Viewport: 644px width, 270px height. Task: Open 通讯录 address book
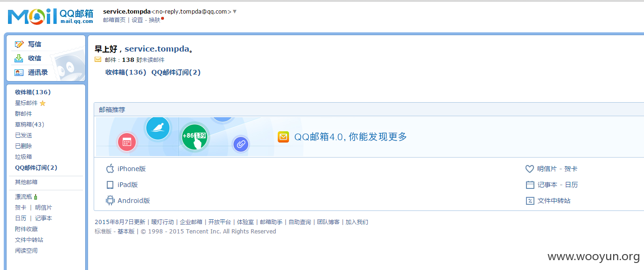38,73
